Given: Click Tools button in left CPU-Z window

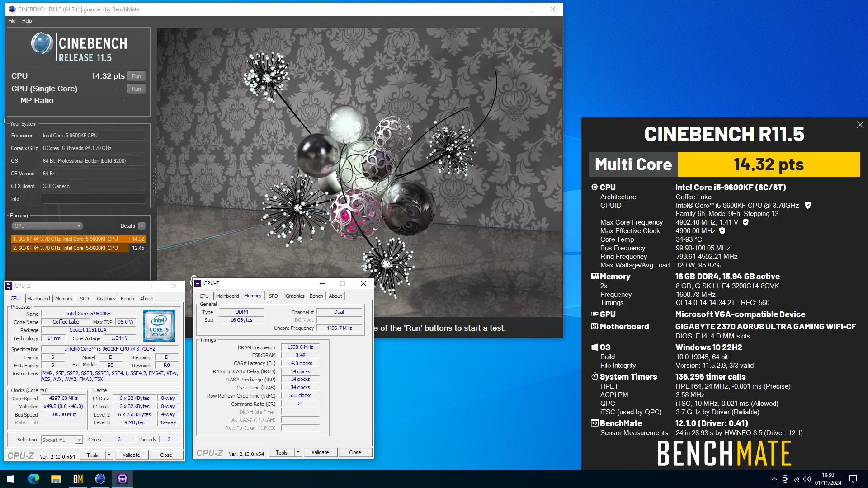Looking at the screenshot, I should pyautogui.click(x=93, y=455).
